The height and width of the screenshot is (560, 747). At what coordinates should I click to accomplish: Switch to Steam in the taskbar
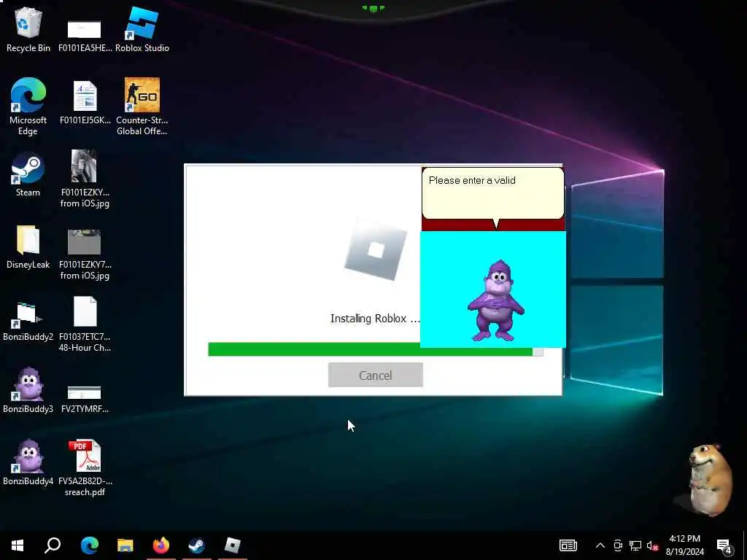click(197, 545)
